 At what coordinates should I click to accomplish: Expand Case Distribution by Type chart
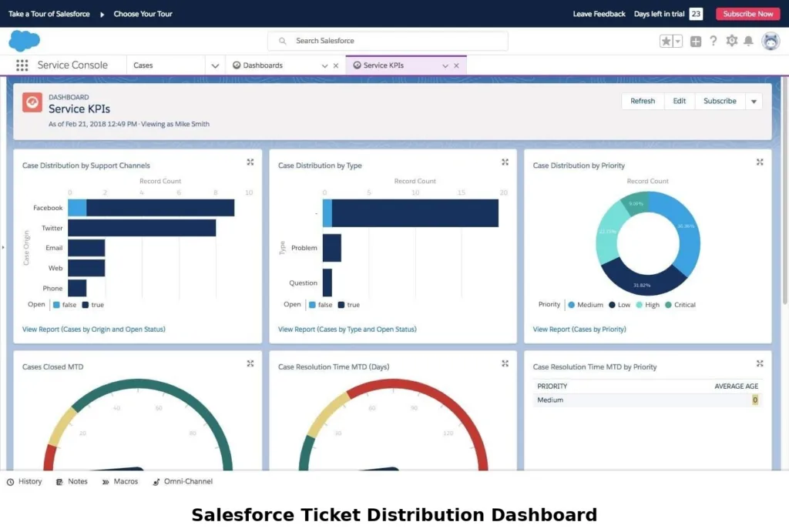(505, 162)
